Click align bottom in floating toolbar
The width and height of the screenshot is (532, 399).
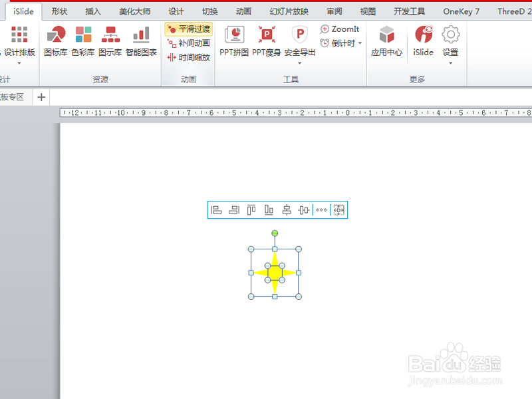(x=269, y=210)
